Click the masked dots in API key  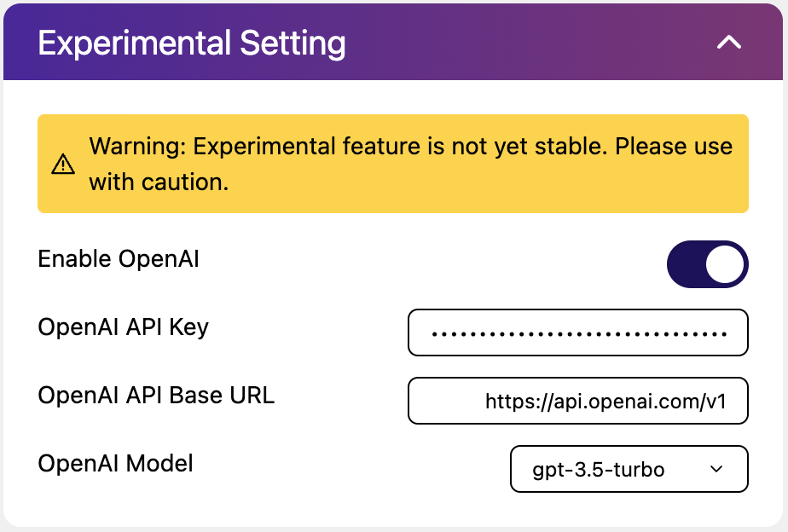click(579, 333)
